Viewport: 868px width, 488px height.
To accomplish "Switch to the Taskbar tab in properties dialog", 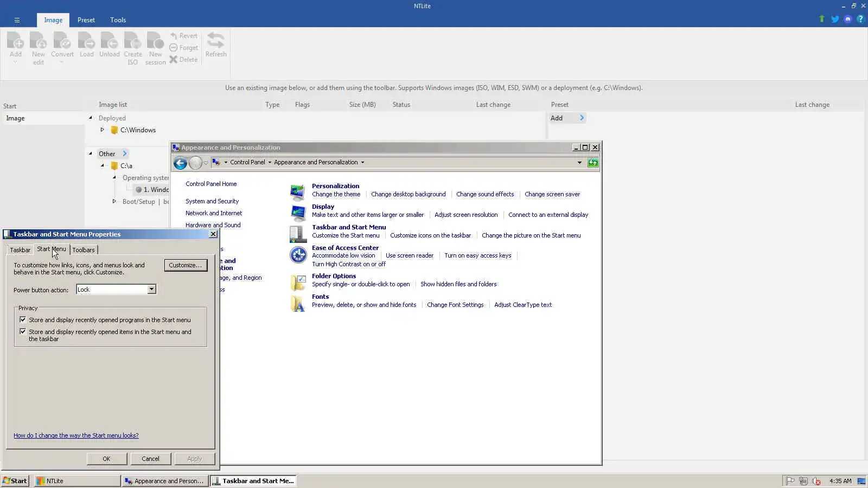I will 20,250.
